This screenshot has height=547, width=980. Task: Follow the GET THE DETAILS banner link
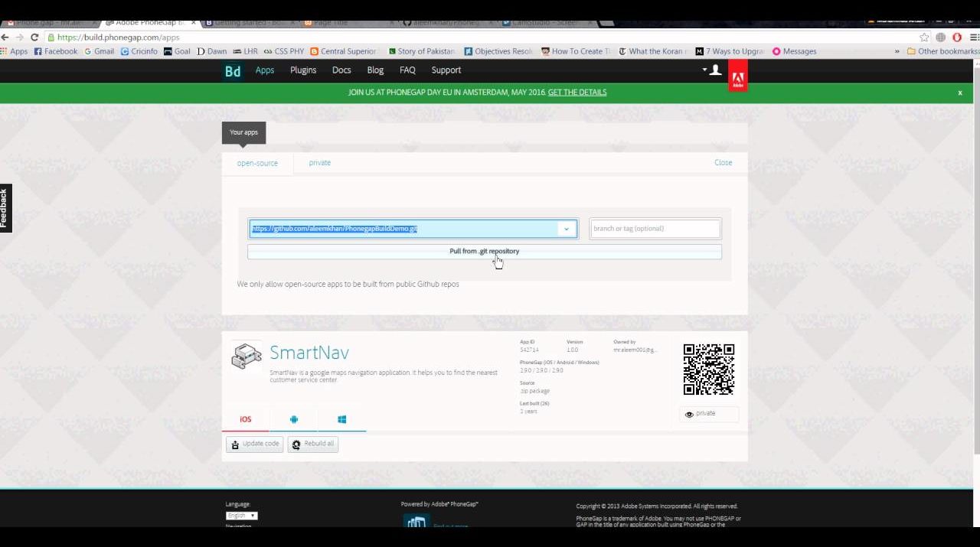[x=577, y=93]
